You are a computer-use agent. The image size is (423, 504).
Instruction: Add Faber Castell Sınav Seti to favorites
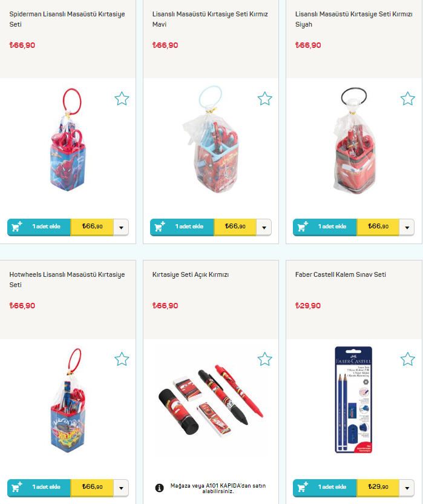[408, 359]
